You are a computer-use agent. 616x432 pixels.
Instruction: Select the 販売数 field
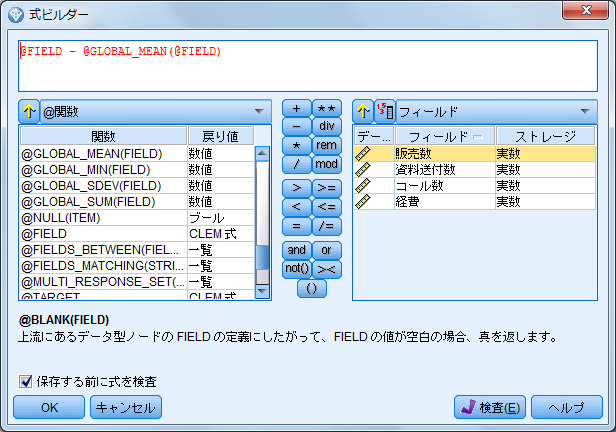coord(475,154)
